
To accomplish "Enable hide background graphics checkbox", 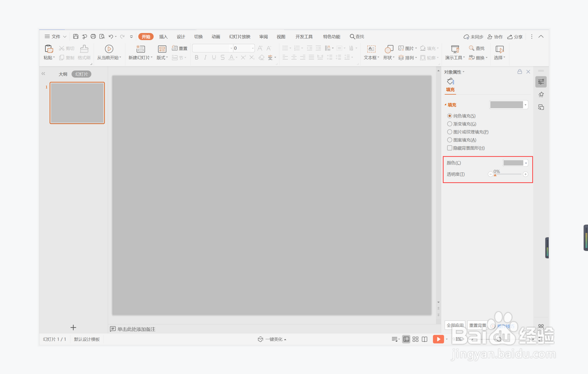I will coord(449,148).
